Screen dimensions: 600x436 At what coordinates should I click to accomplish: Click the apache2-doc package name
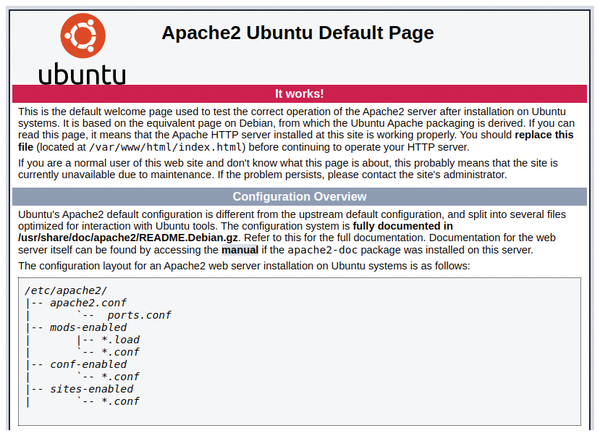(x=323, y=250)
